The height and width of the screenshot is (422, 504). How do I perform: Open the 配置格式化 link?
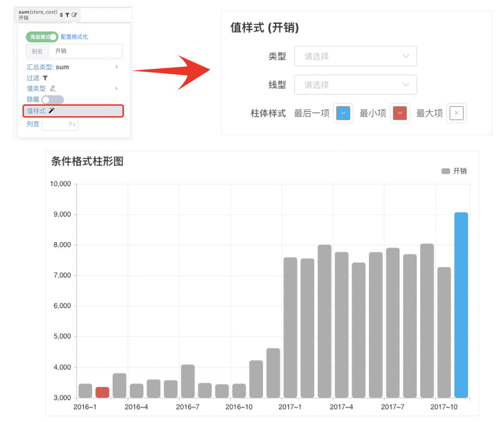74,37
